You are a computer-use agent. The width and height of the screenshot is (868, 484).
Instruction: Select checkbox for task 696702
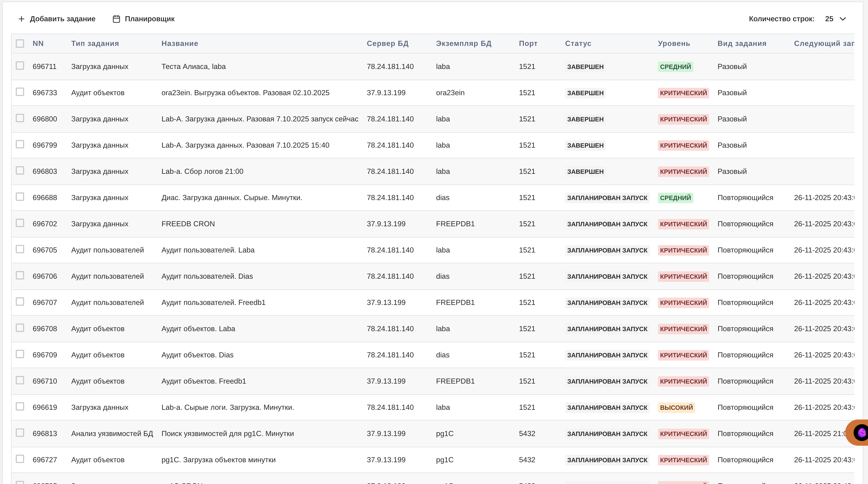click(x=20, y=223)
